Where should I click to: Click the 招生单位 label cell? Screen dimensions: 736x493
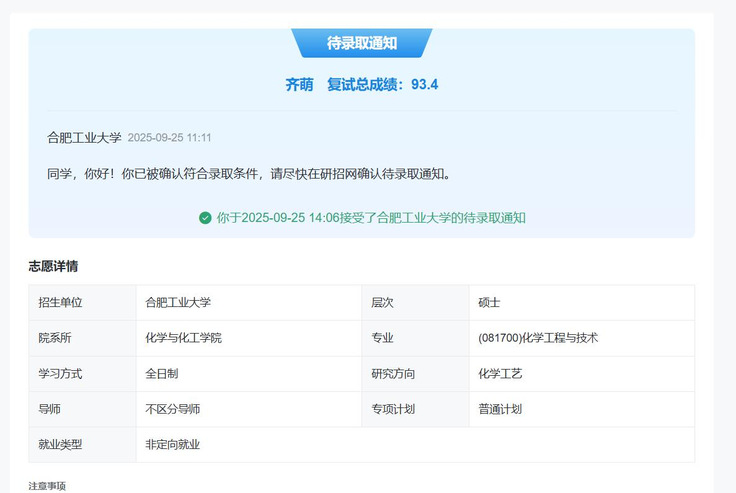(60, 302)
